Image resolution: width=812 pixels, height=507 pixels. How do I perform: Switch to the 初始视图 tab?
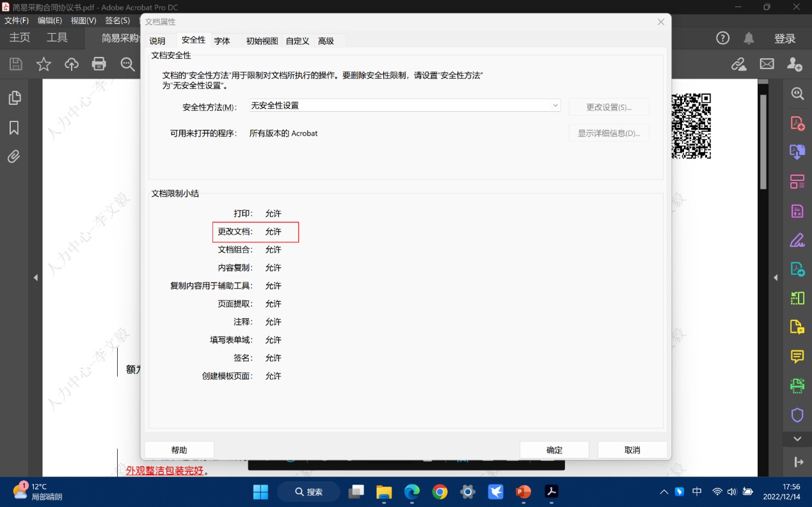tap(262, 41)
